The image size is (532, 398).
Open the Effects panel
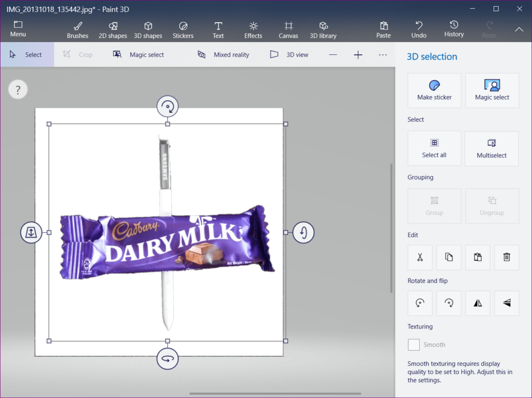pyautogui.click(x=253, y=30)
